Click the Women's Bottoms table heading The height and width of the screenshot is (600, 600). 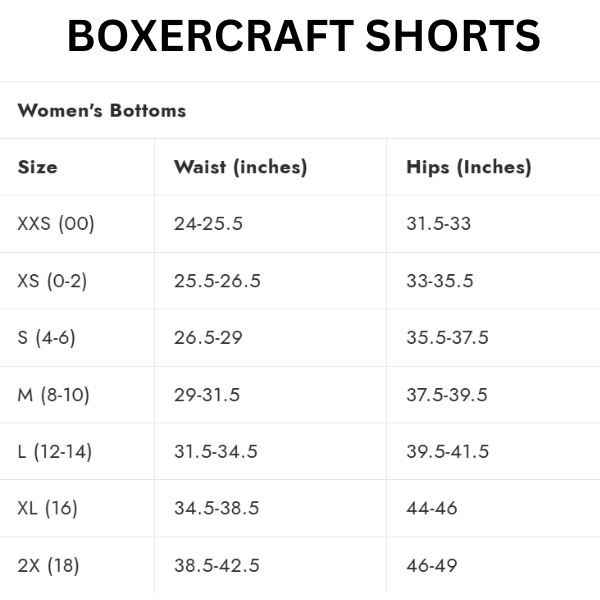point(102,111)
